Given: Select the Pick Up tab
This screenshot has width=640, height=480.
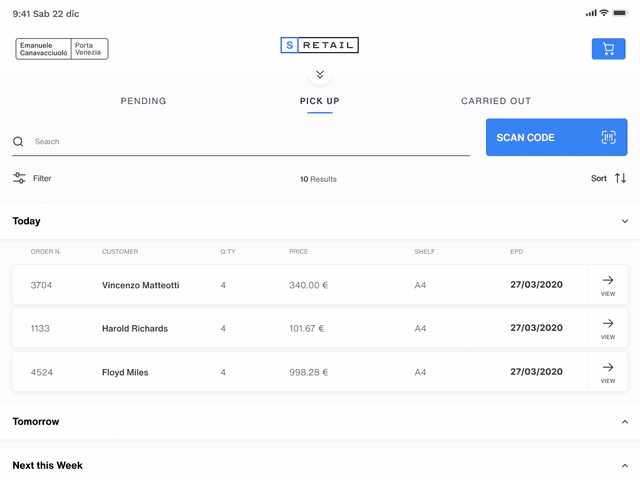Looking at the screenshot, I should pos(320,101).
